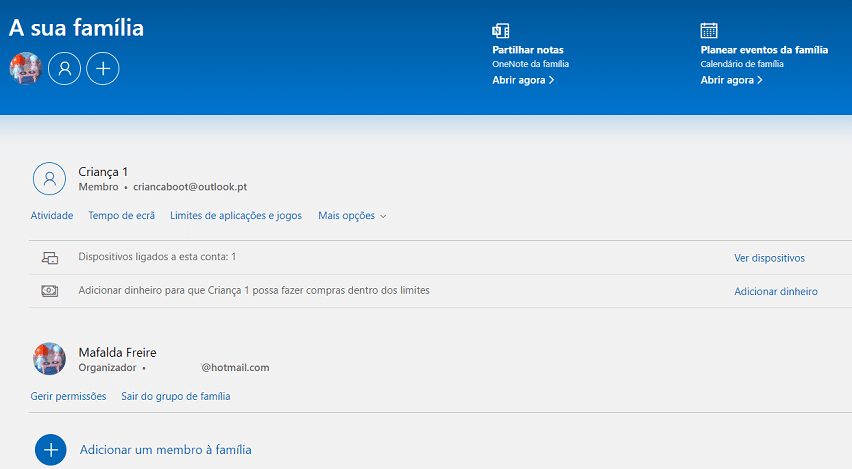
Task: Click Sair do grupo de família
Action: tap(176, 396)
